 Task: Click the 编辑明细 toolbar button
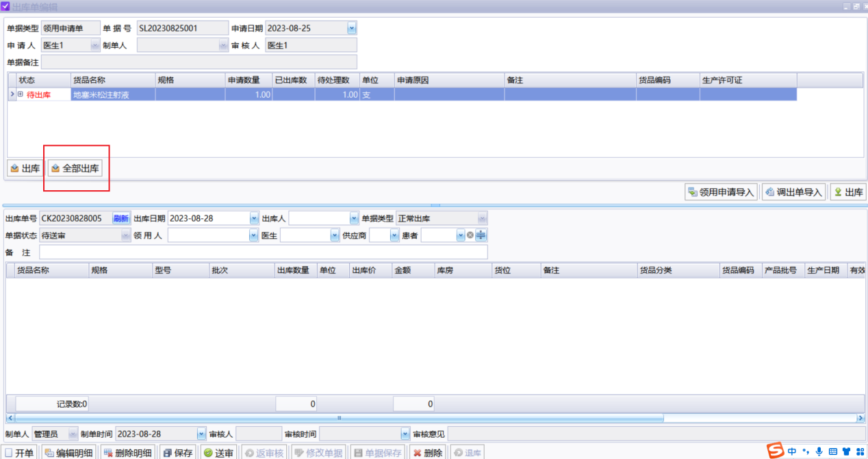pos(68,452)
